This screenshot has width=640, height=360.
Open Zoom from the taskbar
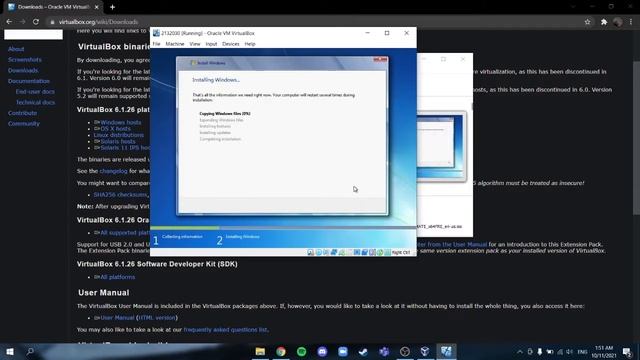pos(343,351)
